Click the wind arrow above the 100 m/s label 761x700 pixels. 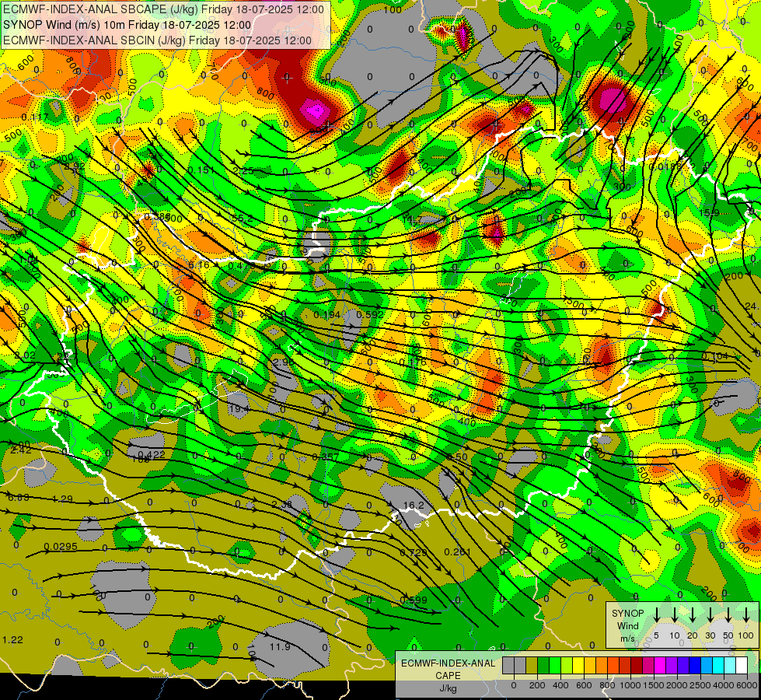[746, 614]
